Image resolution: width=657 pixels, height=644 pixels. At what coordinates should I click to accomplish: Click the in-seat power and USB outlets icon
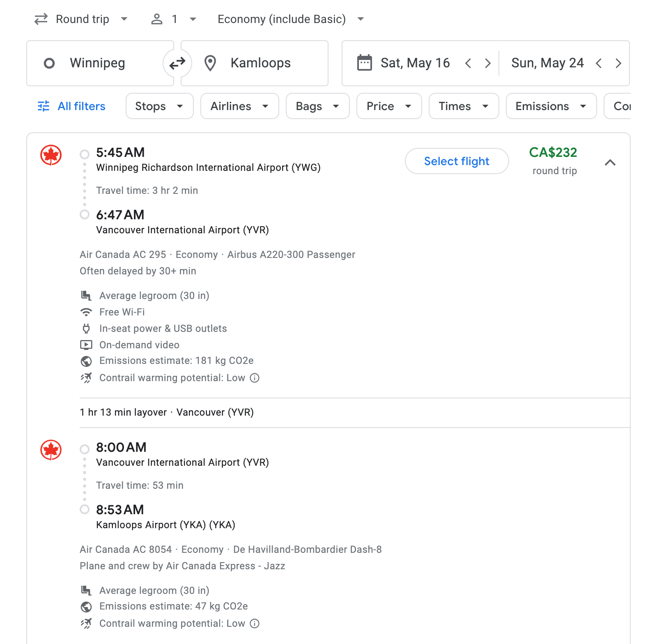[86, 329]
